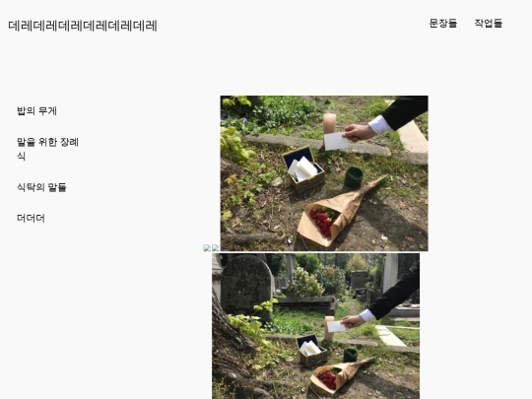Click the second broken image icon beside the photos
The image size is (532, 399).
(x=216, y=248)
